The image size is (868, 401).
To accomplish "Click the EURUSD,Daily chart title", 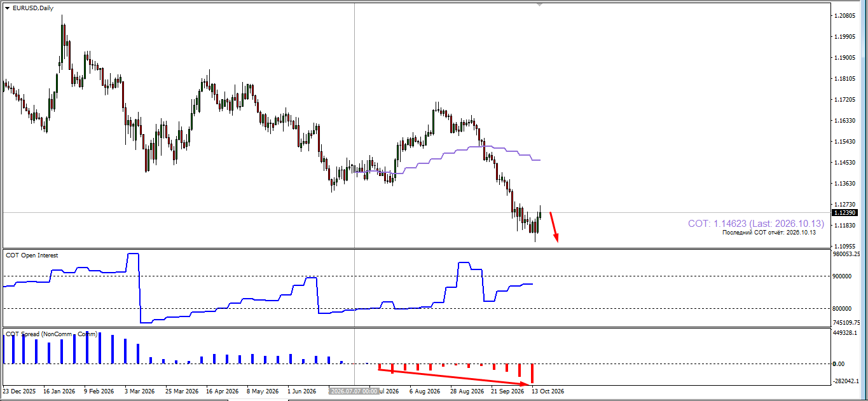I will coord(33,8).
